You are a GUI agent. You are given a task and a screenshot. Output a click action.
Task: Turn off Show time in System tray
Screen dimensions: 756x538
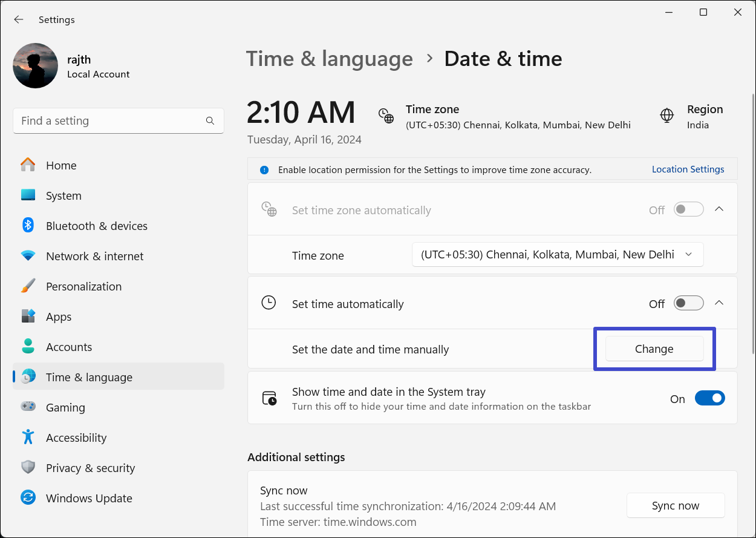(709, 398)
